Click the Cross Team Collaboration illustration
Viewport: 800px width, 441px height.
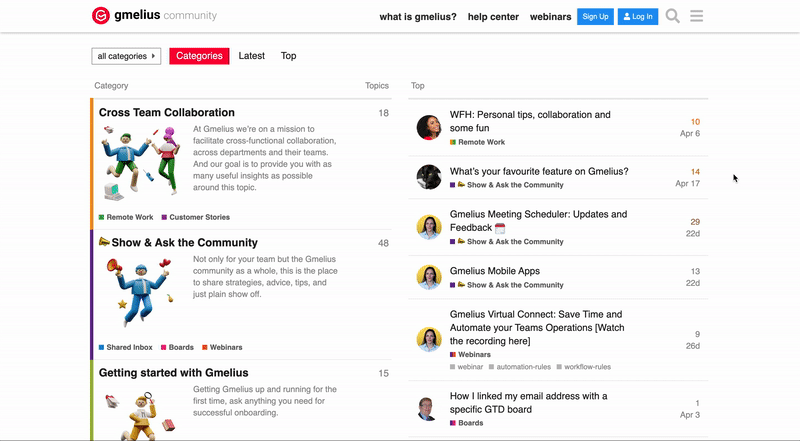[x=141, y=163]
